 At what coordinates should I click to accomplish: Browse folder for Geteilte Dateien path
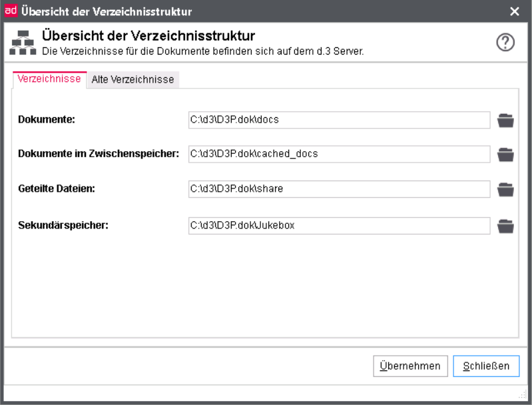pos(505,189)
